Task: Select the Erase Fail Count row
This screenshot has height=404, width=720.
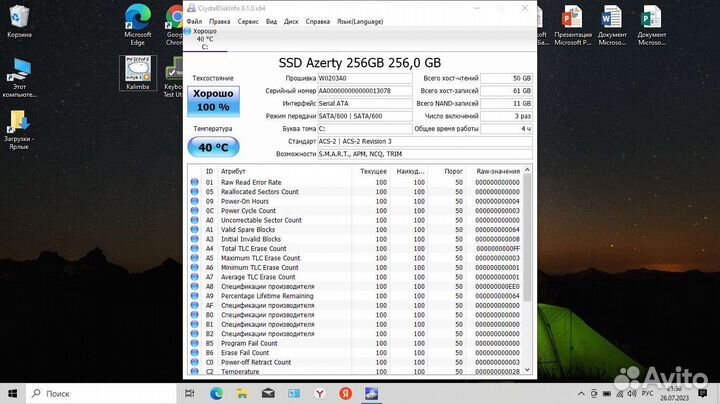Action: click(355, 353)
